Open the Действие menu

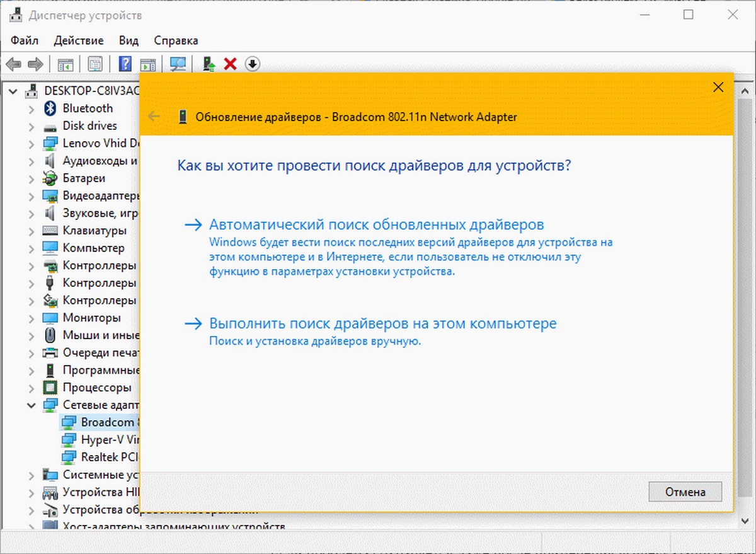tap(79, 40)
